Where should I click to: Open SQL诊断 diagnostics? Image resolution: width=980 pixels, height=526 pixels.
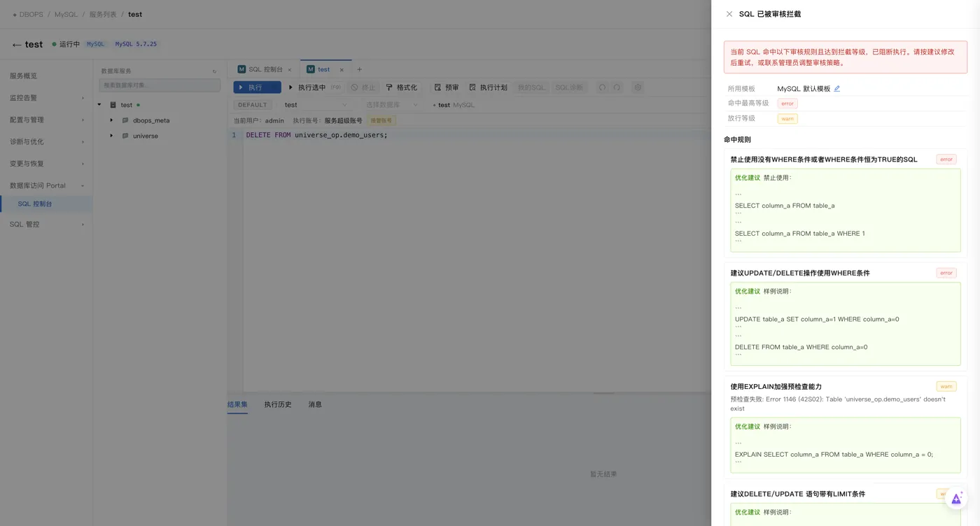569,87
